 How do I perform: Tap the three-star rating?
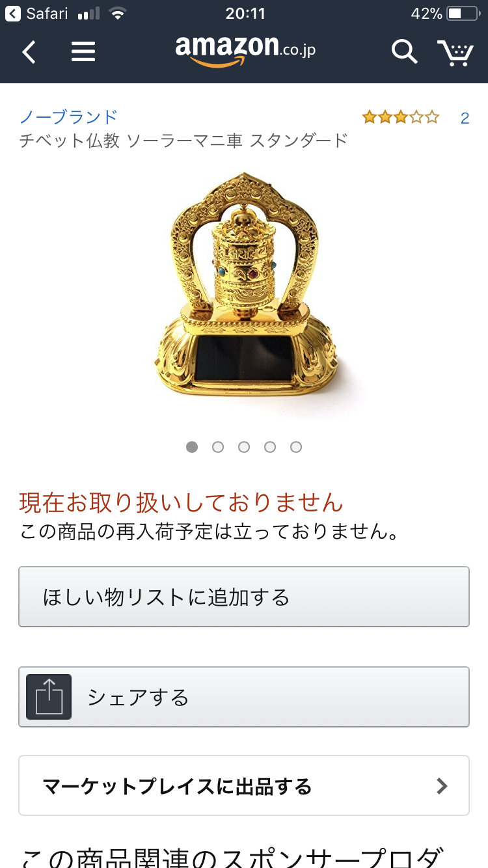[401, 118]
